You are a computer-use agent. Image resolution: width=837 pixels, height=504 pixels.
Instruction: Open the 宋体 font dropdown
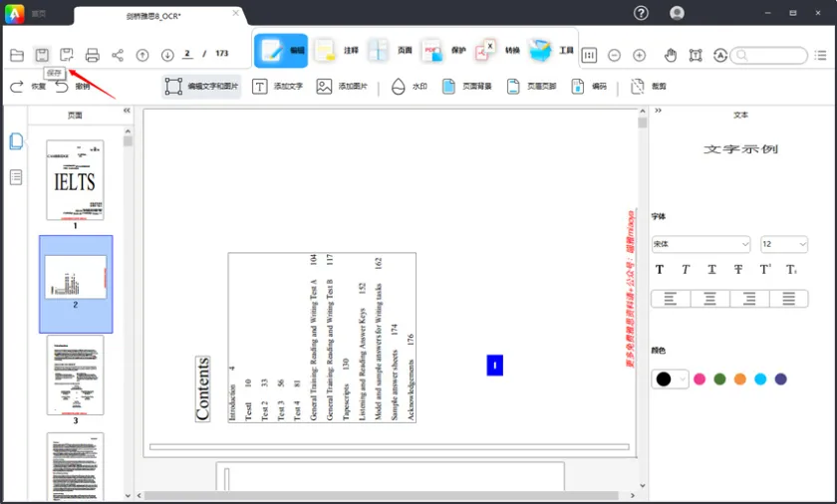point(700,244)
